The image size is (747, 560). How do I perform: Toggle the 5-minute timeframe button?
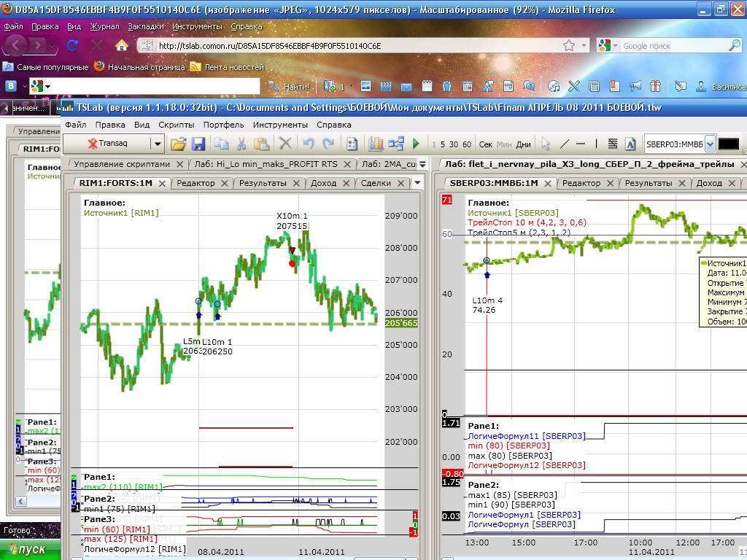(444, 144)
